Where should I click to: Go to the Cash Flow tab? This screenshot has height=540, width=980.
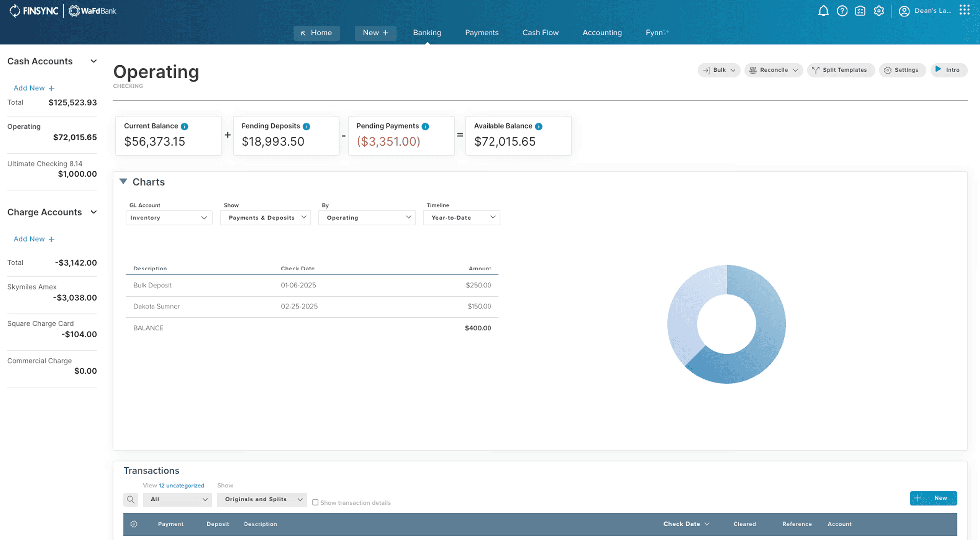point(540,33)
